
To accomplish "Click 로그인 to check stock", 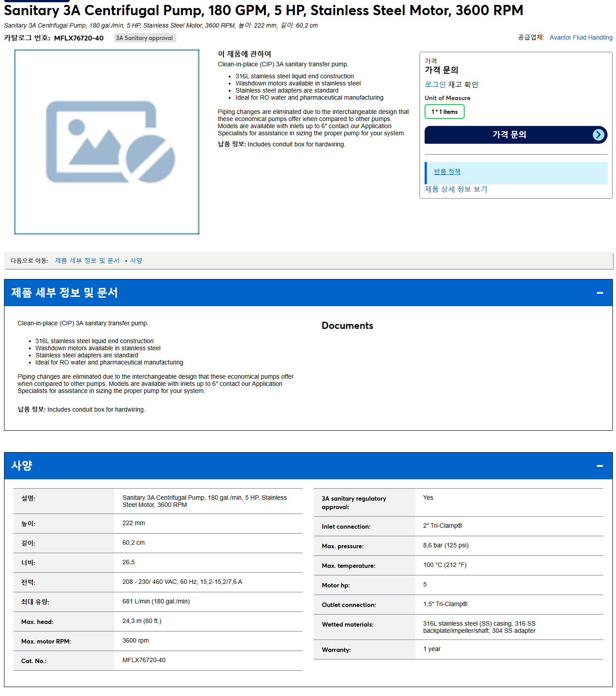I will [x=435, y=85].
